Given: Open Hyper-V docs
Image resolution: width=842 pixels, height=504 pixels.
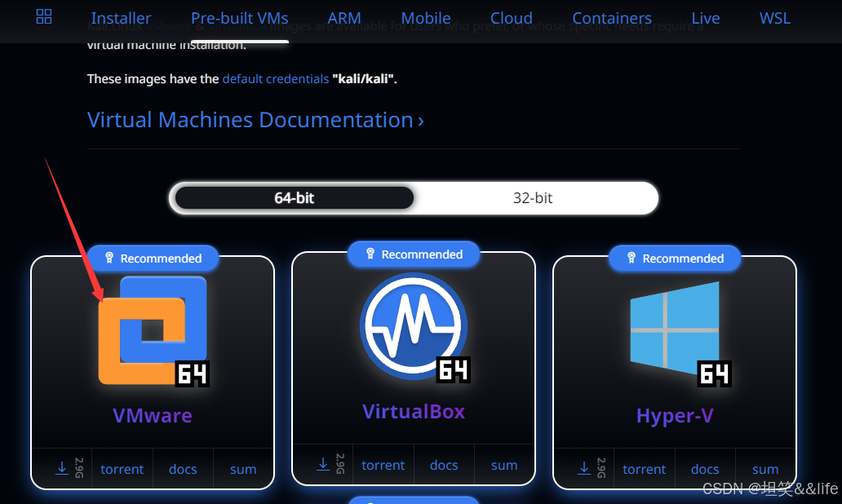Looking at the screenshot, I should [x=705, y=469].
